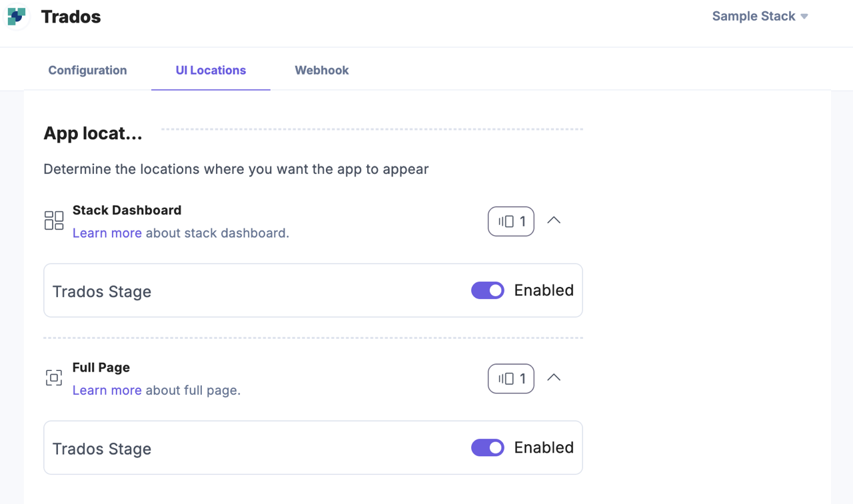
Task: Disable the Trados Stage toggle under Stack Dashboard
Action: click(488, 290)
